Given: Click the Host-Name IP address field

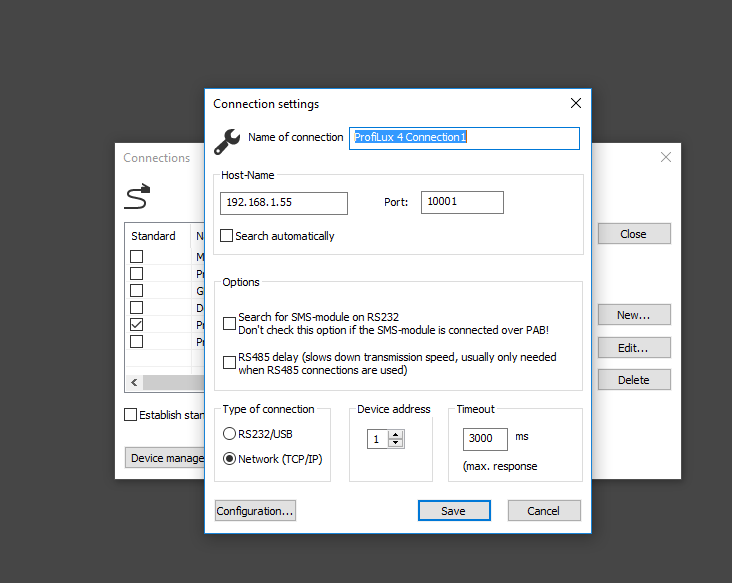Looking at the screenshot, I should coord(284,203).
